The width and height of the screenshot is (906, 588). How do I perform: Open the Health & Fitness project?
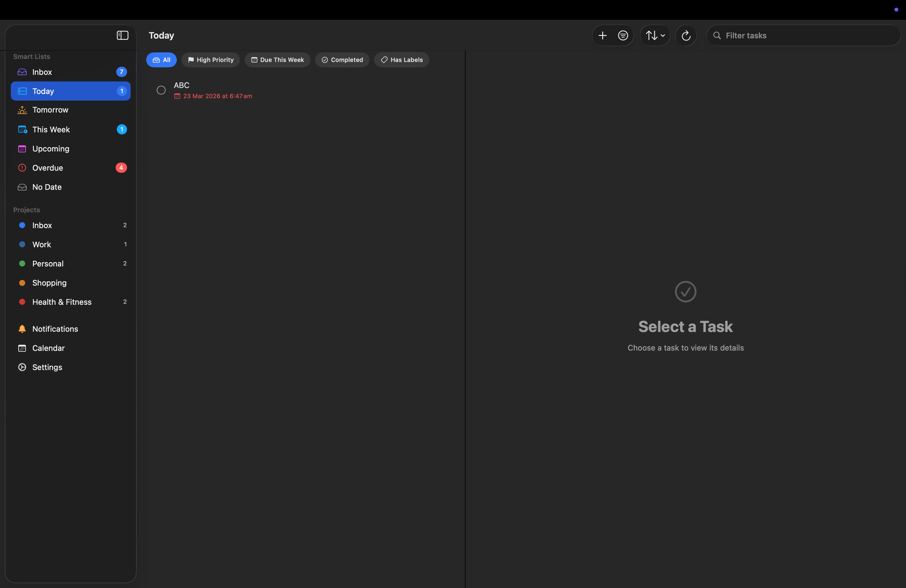(x=70, y=302)
